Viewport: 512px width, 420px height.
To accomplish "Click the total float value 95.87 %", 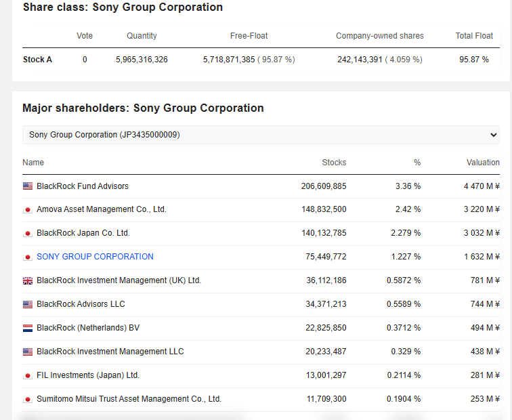I will point(474,60).
